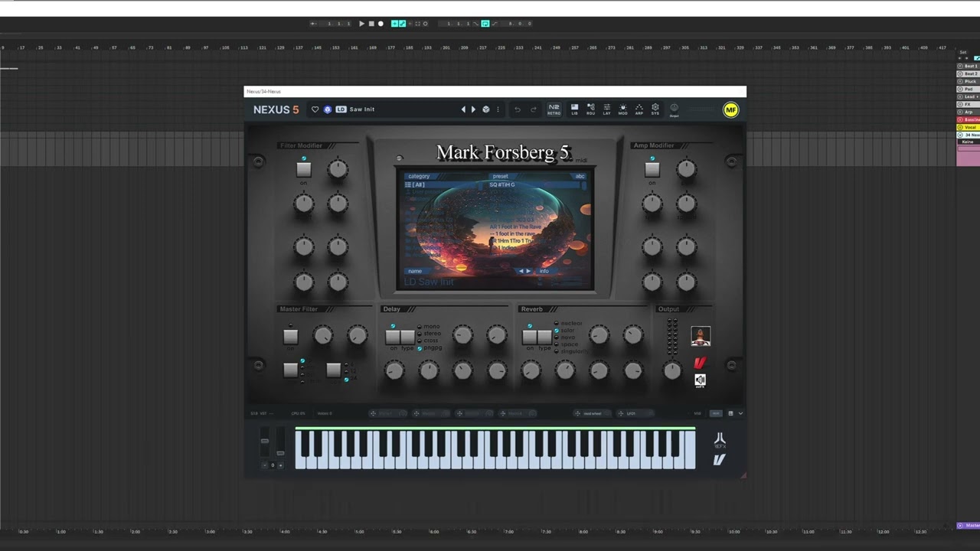980x551 pixels.
Task: Click the red V logo icon
Action: pos(699,363)
